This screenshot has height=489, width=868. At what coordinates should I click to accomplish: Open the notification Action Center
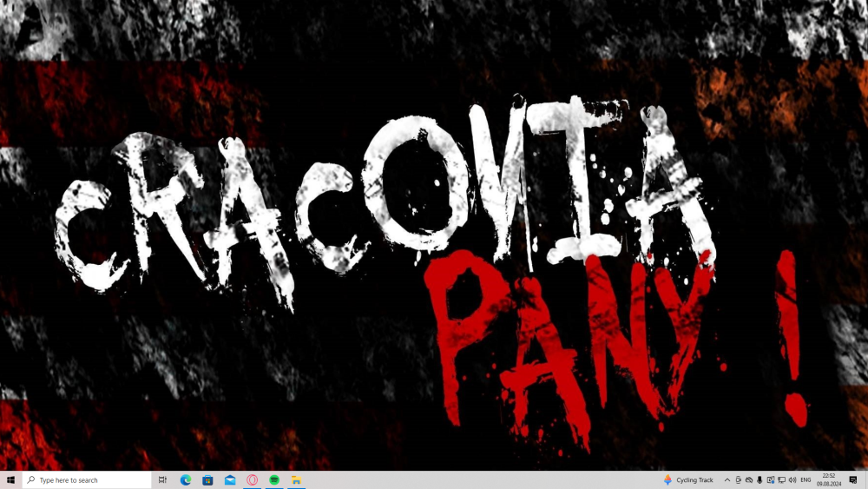pyautogui.click(x=853, y=480)
